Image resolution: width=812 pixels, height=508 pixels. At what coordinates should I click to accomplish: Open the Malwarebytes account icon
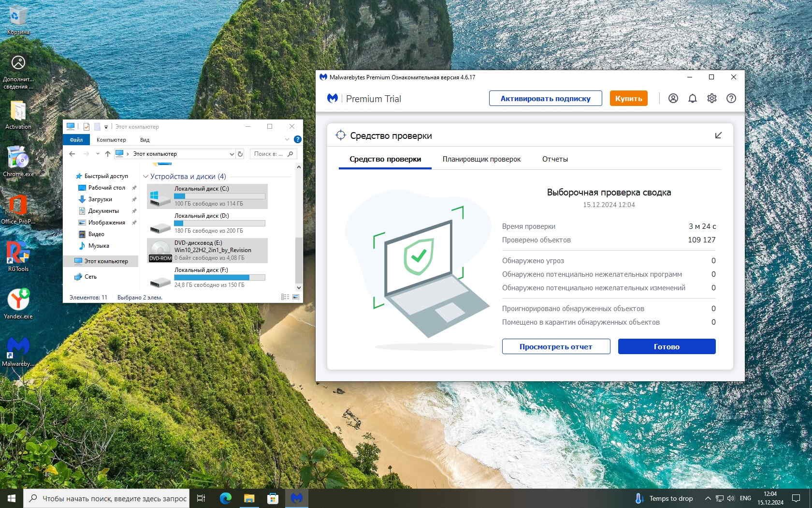(673, 98)
